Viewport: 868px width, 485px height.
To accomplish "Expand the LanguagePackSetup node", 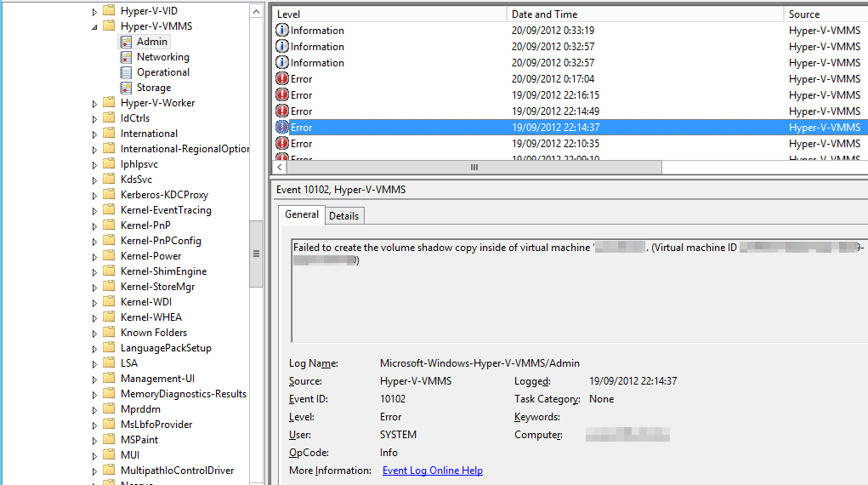I will pos(94,349).
